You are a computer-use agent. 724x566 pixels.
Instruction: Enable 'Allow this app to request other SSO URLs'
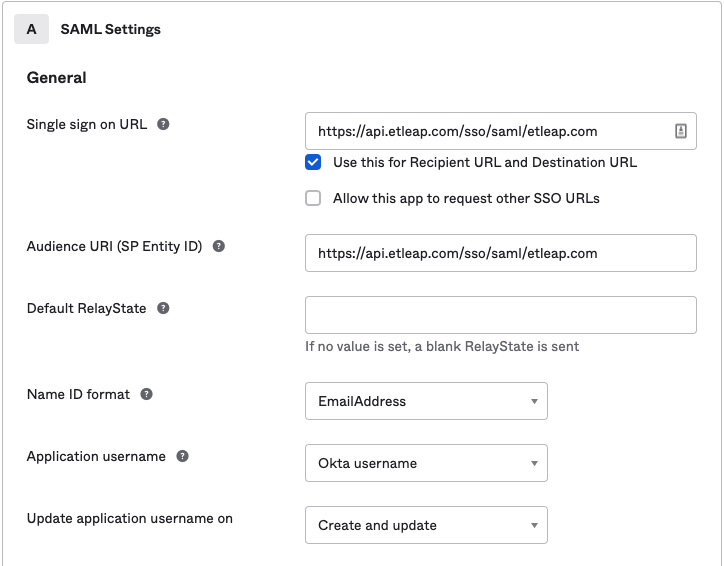click(313, 198)
